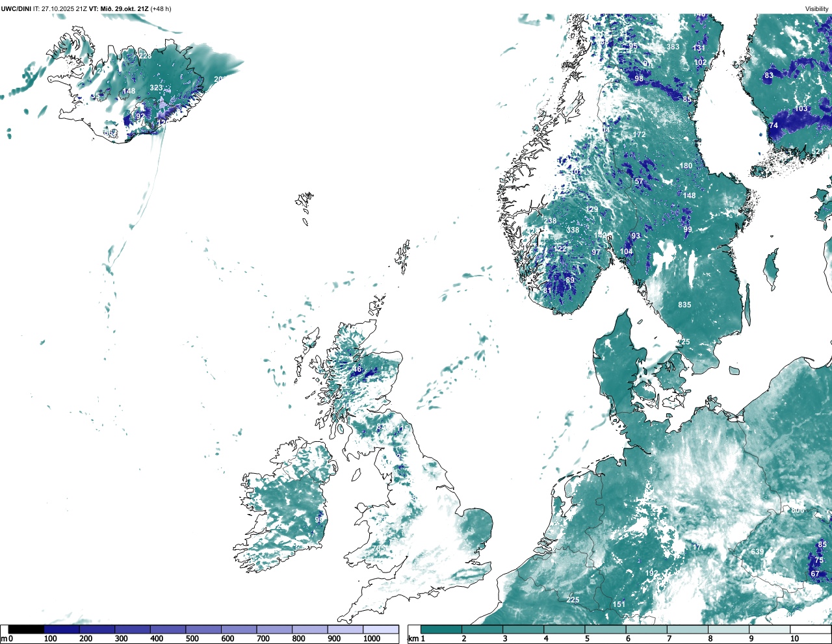The image size is (832, 644).
Task: Click the '83' value over Finland
Action: (x=769, y=75)
